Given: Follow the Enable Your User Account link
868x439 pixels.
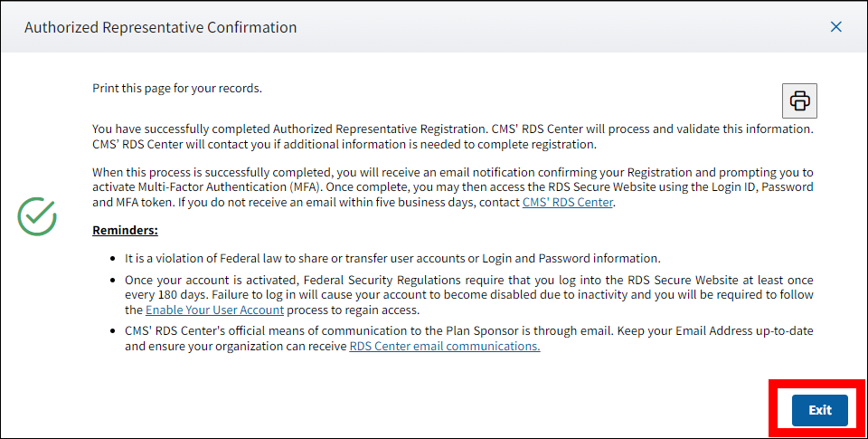Looking at the screenshot, I should (x=214, y=310).
